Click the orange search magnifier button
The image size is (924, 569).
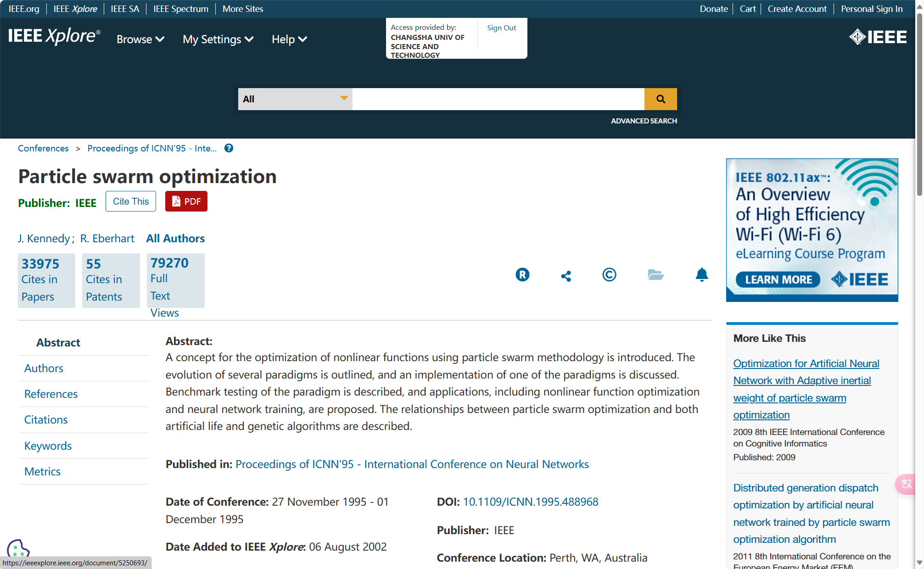660,99
